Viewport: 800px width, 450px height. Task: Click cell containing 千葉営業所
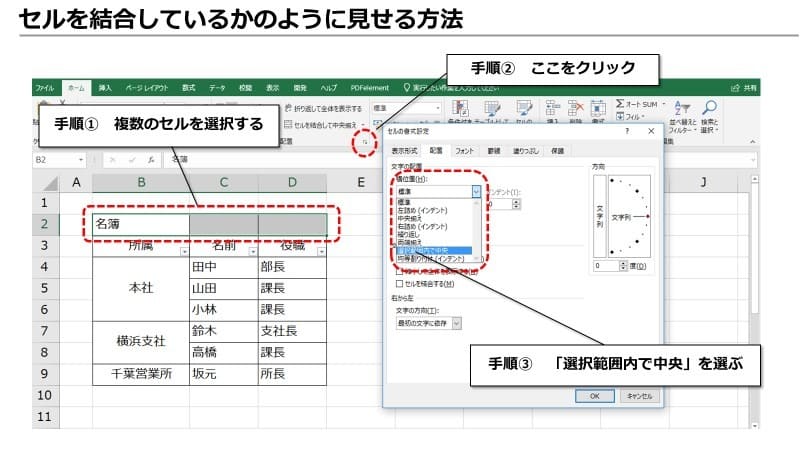[141, 374]
